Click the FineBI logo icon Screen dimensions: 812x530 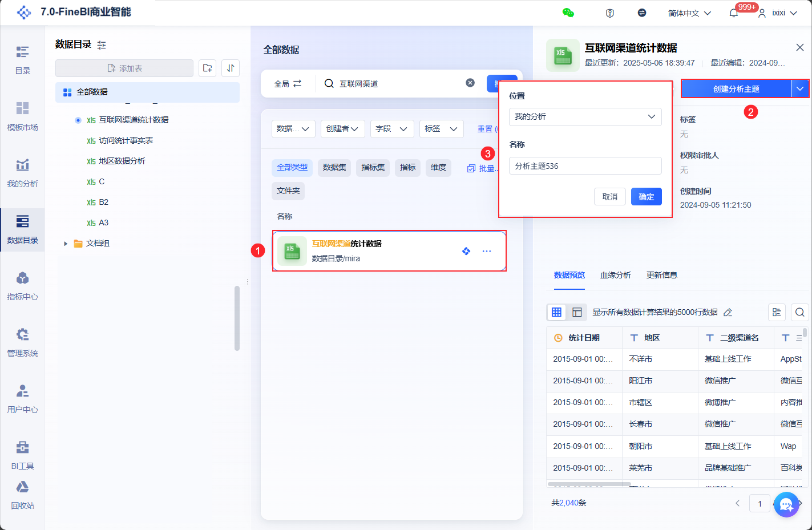[24, 12]
